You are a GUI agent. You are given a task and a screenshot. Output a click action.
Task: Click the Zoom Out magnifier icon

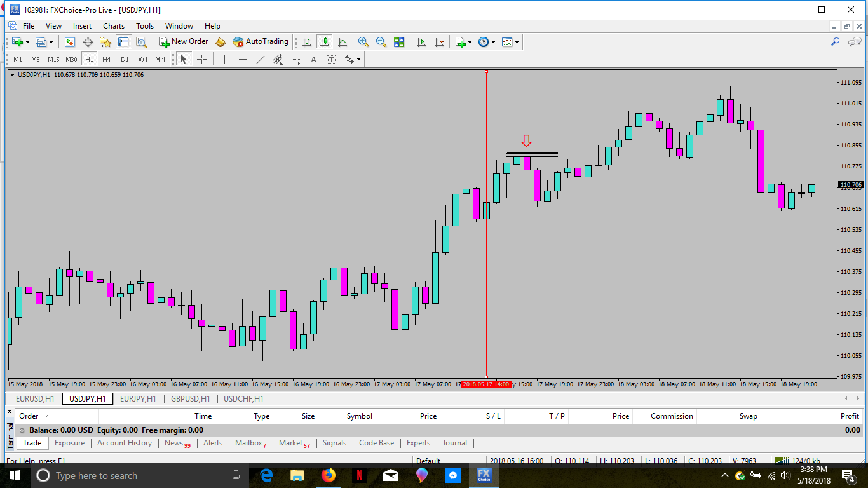pos(381,42)
